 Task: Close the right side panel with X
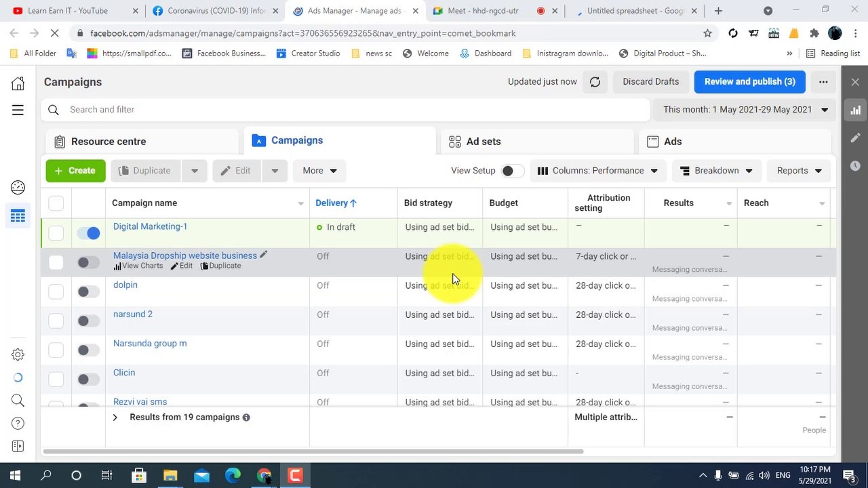pyautogui.click(x=855, y=82)
